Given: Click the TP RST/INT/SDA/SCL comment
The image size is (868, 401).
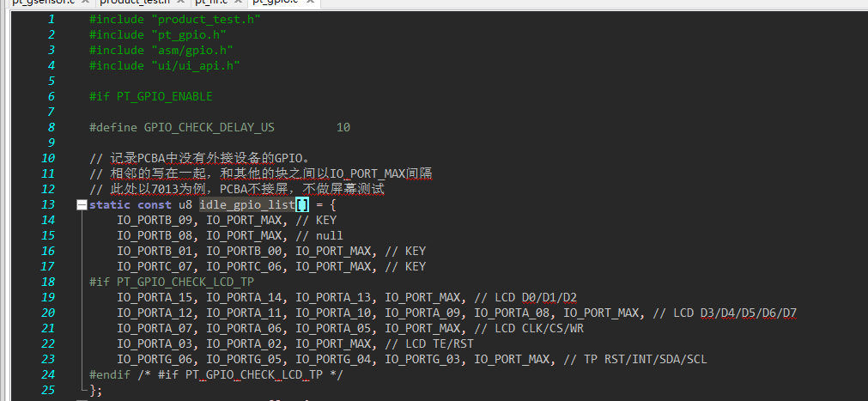Looking at the screenshot, I should (635, 360).
